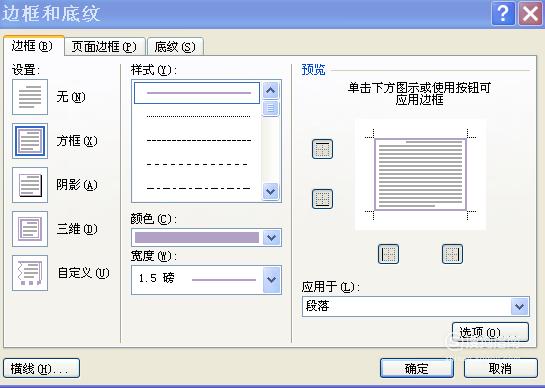The width and height of the screenshot is (545, 388).
Task: Cancel with the 取消 button
Action: point(501,368)
